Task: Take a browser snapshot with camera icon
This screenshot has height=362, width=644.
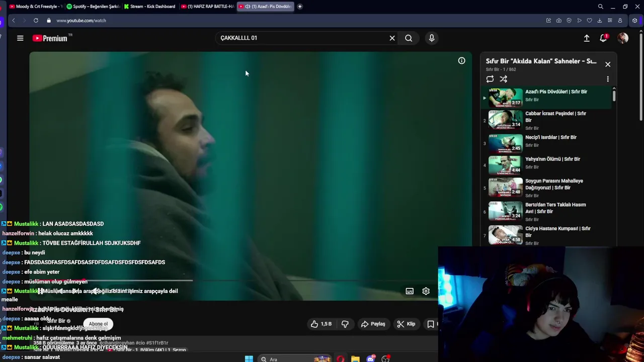Action: (558, 21)
